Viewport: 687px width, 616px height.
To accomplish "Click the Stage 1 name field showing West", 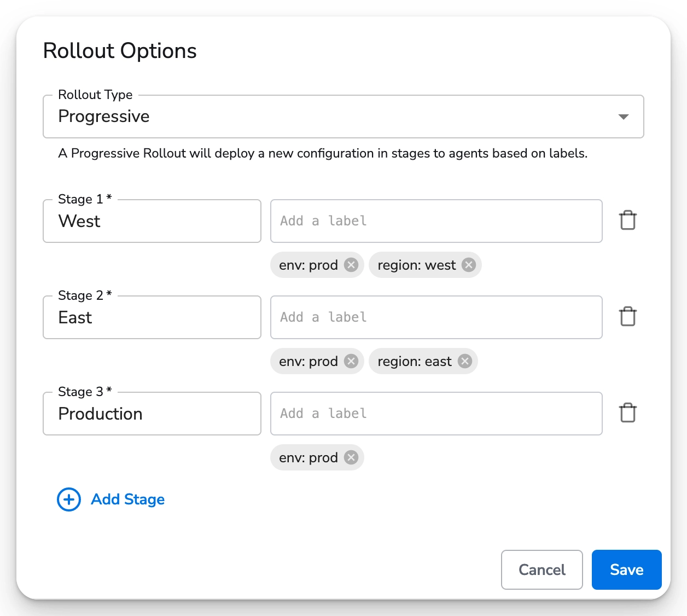I will 152,221.
